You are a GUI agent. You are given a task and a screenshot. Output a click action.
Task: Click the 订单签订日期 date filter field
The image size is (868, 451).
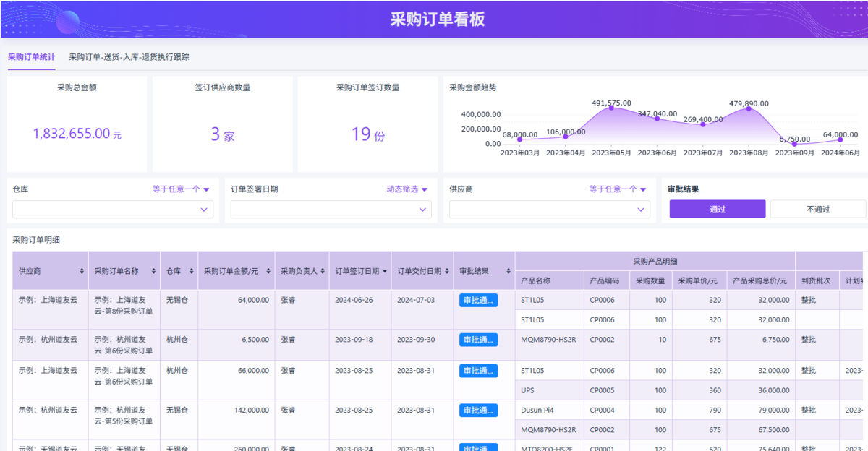pos(331,210)
